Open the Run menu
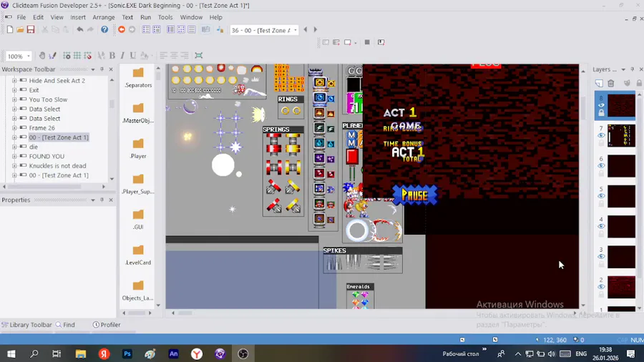The image size is (644, 362). tap(145, 17)
